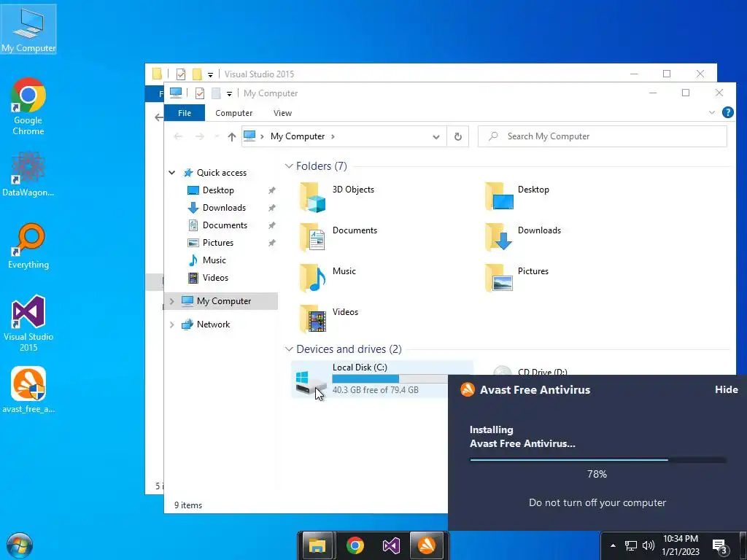747x560 pixels.
Task: Click the Refresh button in address bar
Action: click(458, 136)
